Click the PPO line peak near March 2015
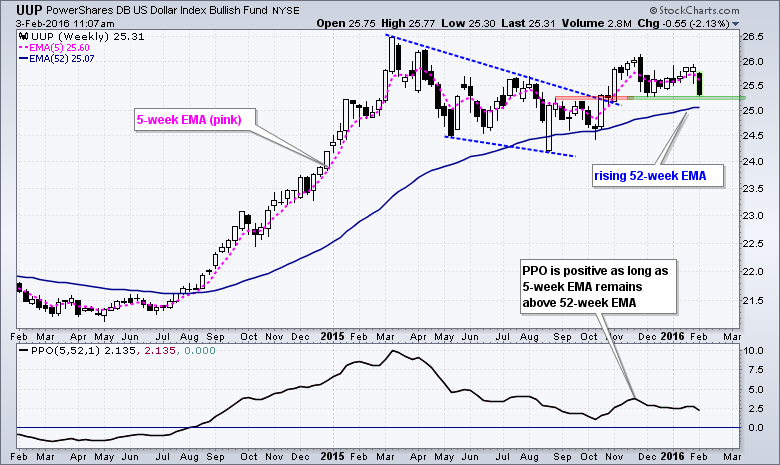 coord(393,351)
